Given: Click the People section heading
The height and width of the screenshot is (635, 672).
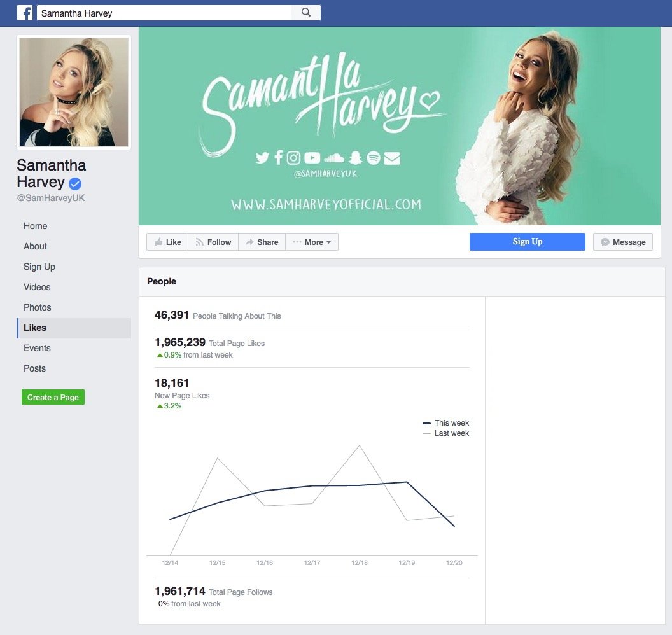Looking at the screenshot, I should tap(162, 281).
